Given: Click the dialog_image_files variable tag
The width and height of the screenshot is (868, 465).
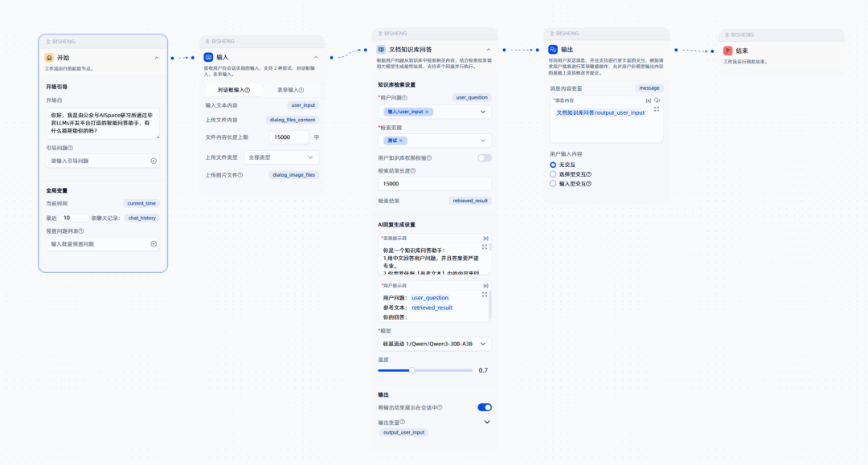Looking at the screenshot, I should coord(294,175).
